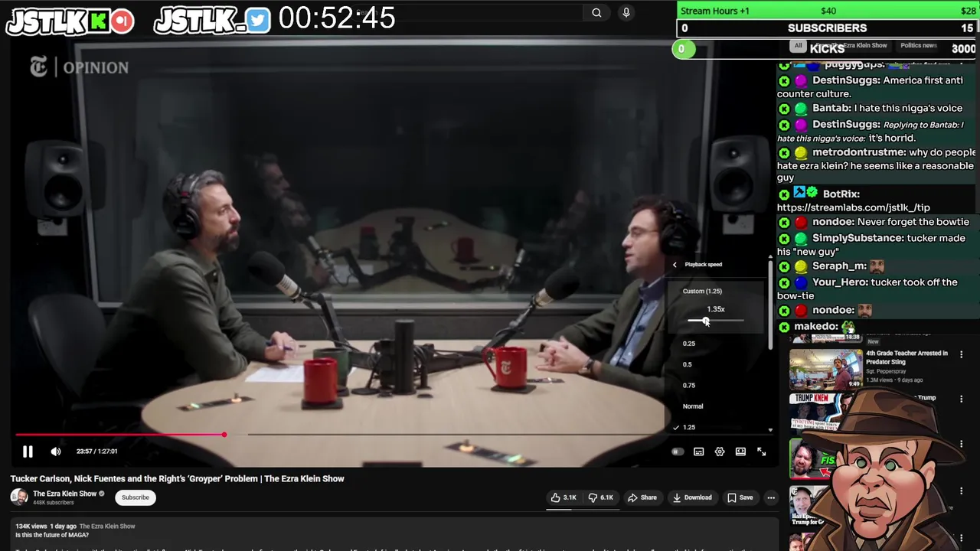This screenshot has width=980, height=551.
Task: Select 0.25 playback speed
Action: [689, 344]
